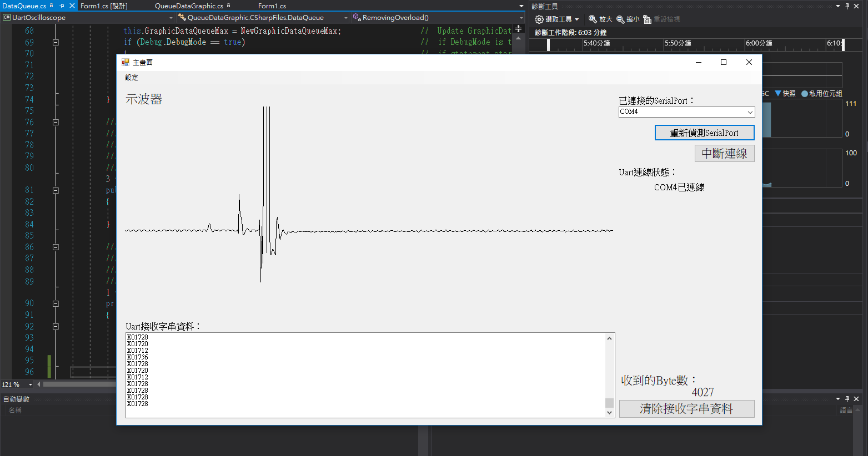Pin the DataQueue.cs tab
This screenshot has width=868, height=456.
tap(62, 6)
